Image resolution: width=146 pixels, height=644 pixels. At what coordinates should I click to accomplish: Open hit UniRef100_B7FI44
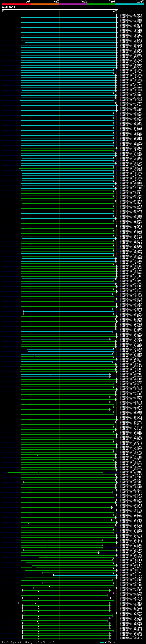click(x=131, y=15)
